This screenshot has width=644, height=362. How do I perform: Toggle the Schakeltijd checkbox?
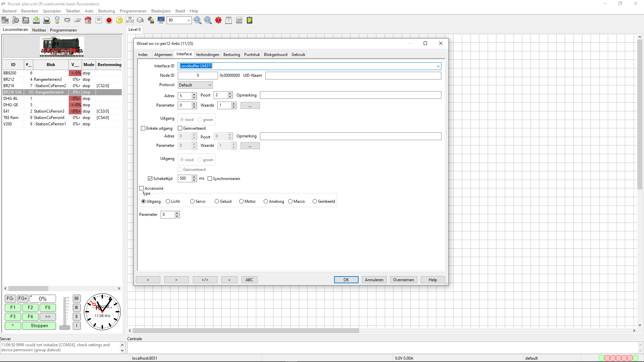(150, 179)
